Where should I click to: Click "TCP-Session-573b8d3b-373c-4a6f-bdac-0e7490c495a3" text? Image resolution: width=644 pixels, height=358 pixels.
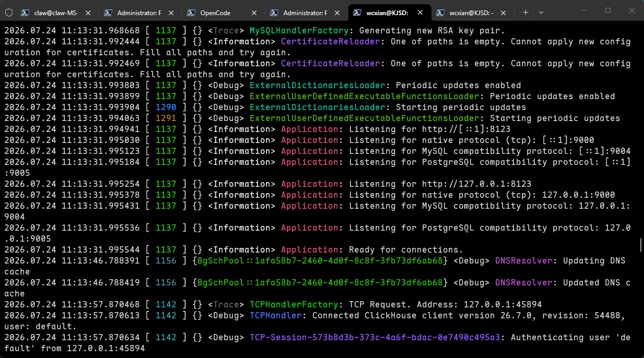[375, 338]
